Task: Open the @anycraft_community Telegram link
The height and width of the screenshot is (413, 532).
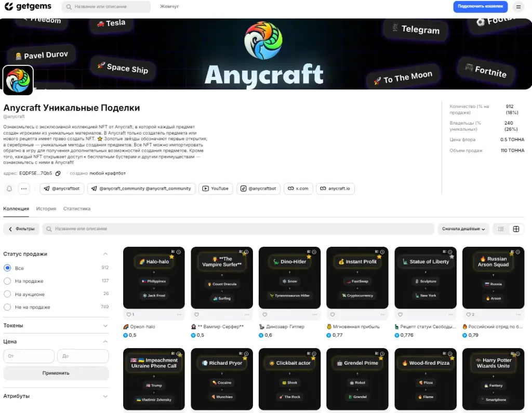Action: pos(141,189)
